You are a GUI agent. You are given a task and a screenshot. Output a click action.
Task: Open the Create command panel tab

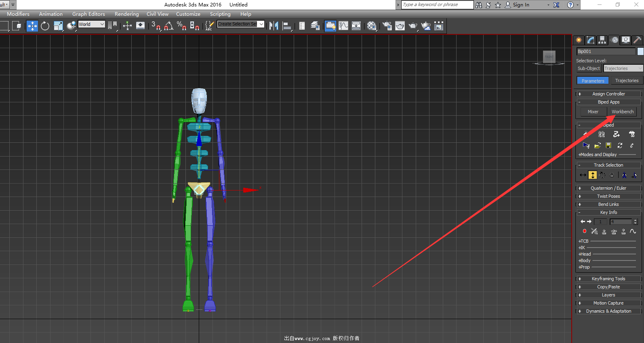pyautogui.click(x=579, y=40)
